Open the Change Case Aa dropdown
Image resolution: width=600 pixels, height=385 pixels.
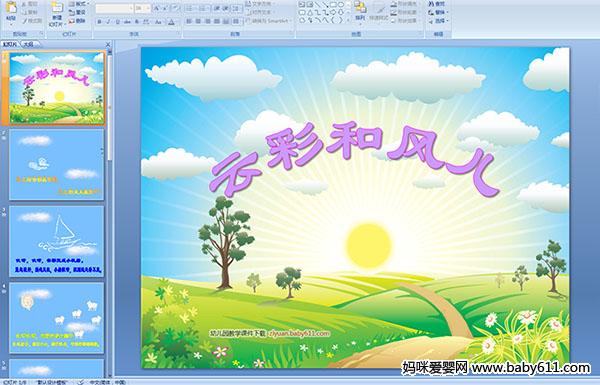click(x=158, y=22)
